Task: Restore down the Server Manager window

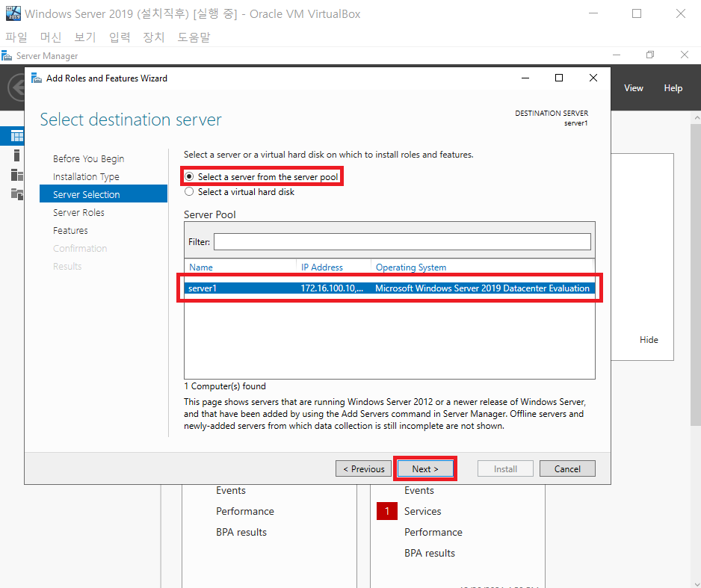Action: [650, 55]
